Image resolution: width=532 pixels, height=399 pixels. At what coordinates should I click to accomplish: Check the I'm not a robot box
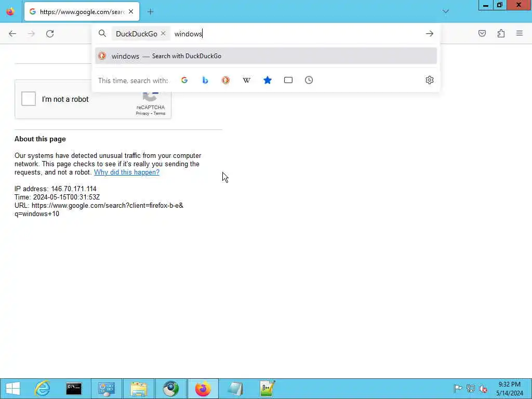click(29, 99)
